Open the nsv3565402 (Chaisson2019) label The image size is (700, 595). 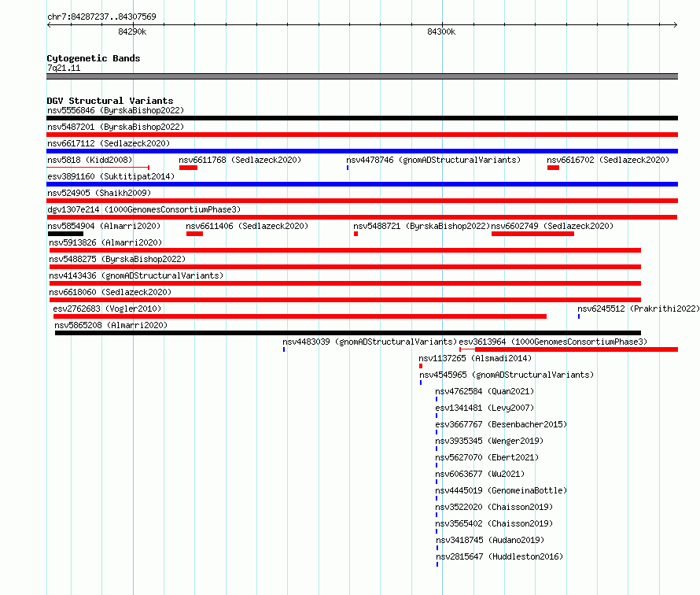[x=494, y=523]
